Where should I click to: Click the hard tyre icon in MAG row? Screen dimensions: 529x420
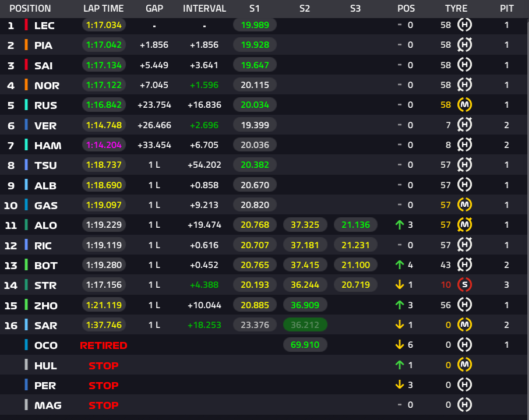[x=464, y=405]
